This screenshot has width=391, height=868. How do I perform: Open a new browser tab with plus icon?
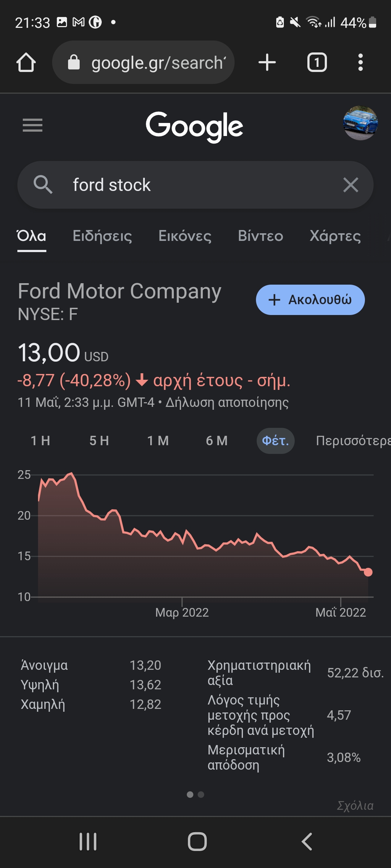(x=267, y=62)
